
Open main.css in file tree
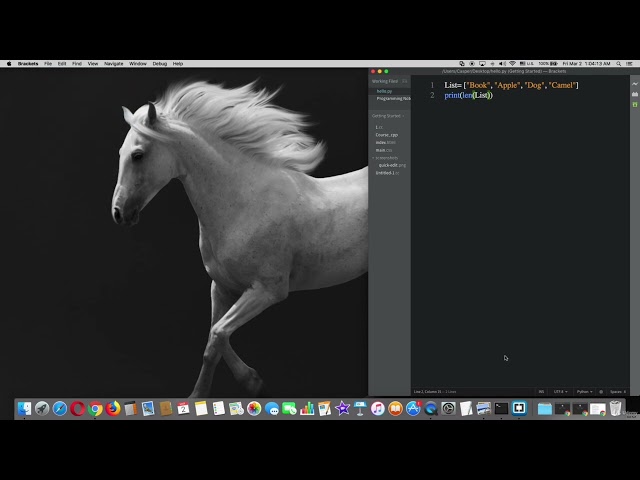pos(384,150)
